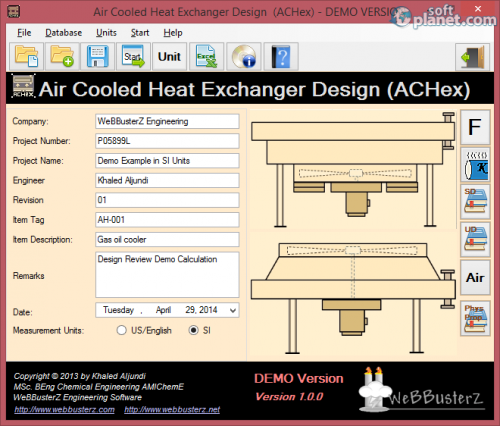
Task: Select the month April in date field
Action: (x=163, y=310)
